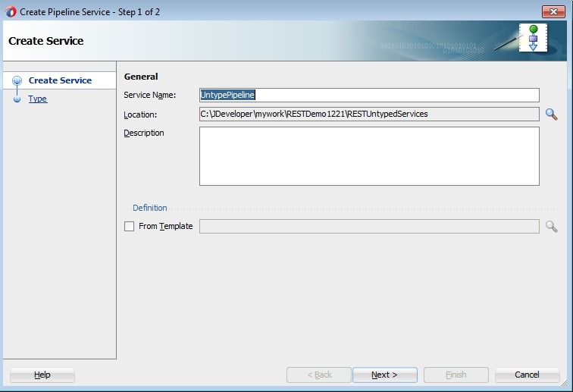Select the Create Service wizard step
The width and height of the screenshot is (573, 392).
pyautogui.click(x=60, y=80)
